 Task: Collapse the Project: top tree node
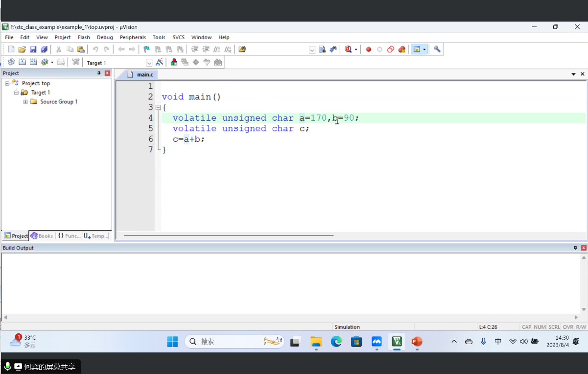tap(7, 83)
